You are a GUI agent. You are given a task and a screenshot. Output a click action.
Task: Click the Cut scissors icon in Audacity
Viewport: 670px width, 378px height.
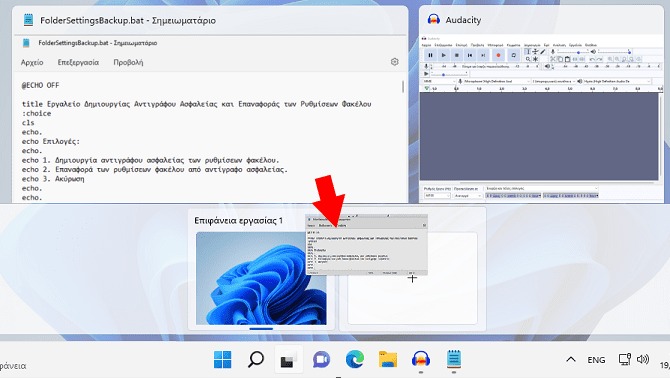tap(552, 59)
